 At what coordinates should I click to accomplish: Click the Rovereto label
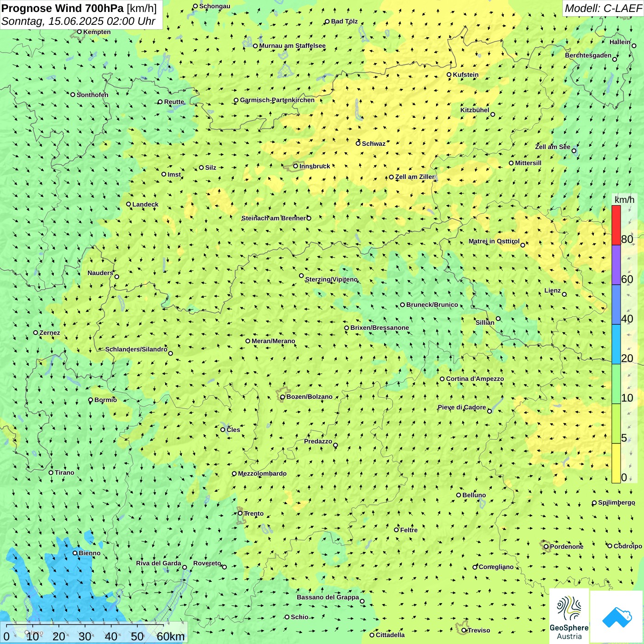[207, 563]
